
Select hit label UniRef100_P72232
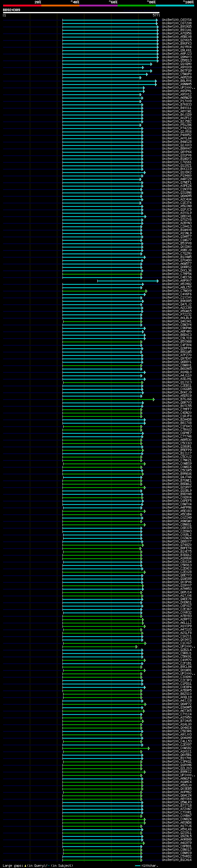coord(177,314)
